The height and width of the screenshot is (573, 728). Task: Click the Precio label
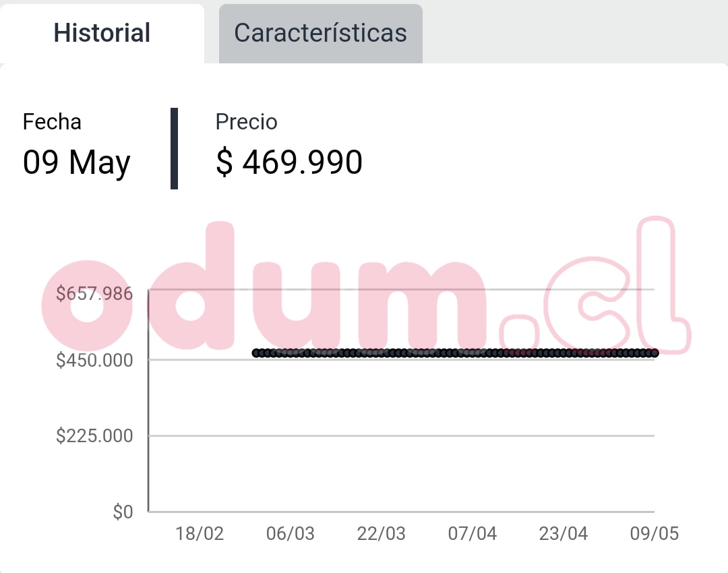pos(246,122)
